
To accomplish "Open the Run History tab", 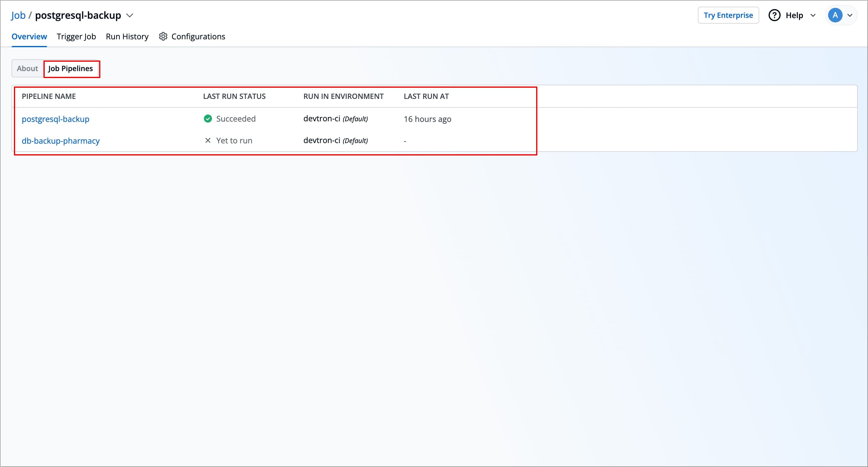I will pos(127,36).
